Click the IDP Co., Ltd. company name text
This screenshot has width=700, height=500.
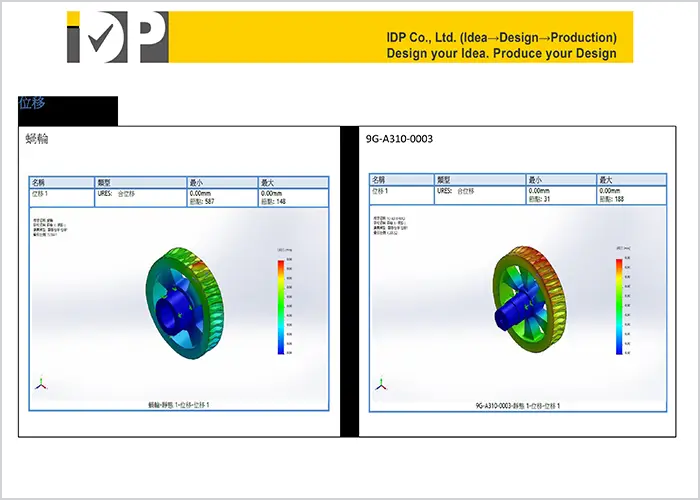click(x=501, y=37)
